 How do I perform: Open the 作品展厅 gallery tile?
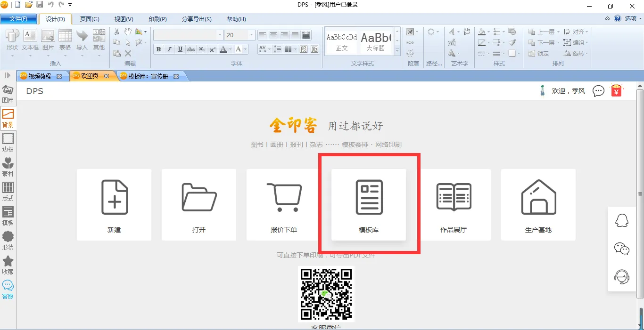pyautogui.click(x=454, y=204)
